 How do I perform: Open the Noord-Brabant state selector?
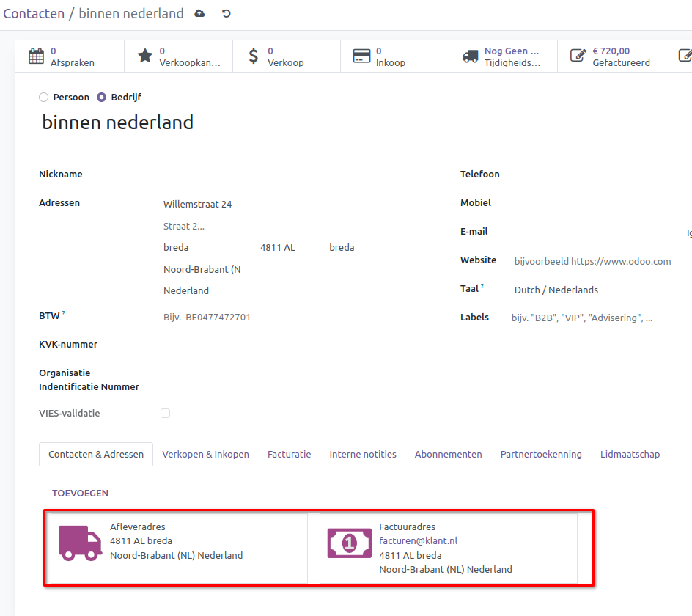click(x=202, y=270)
